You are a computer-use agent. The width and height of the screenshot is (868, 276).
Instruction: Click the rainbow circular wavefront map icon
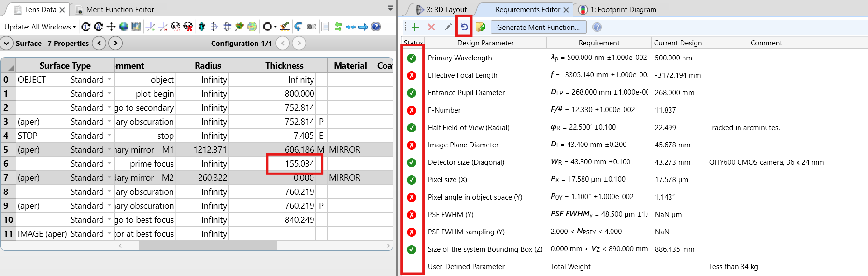click(x=252, y=27)
